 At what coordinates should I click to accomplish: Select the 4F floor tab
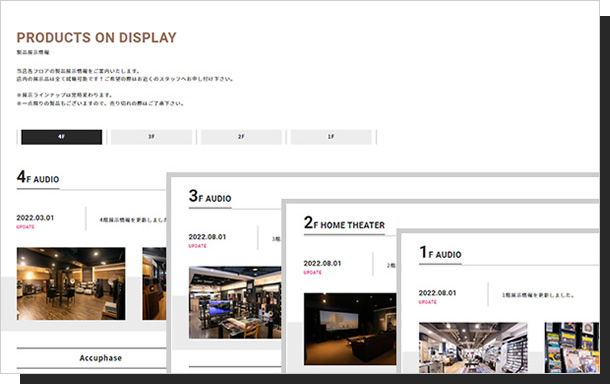(61, 137)
